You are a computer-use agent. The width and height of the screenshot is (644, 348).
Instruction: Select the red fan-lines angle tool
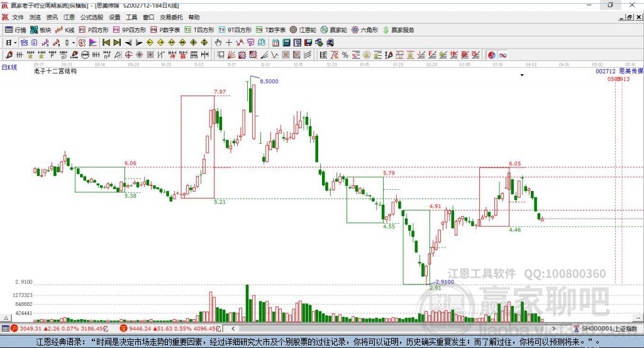(x=231, y=55)
